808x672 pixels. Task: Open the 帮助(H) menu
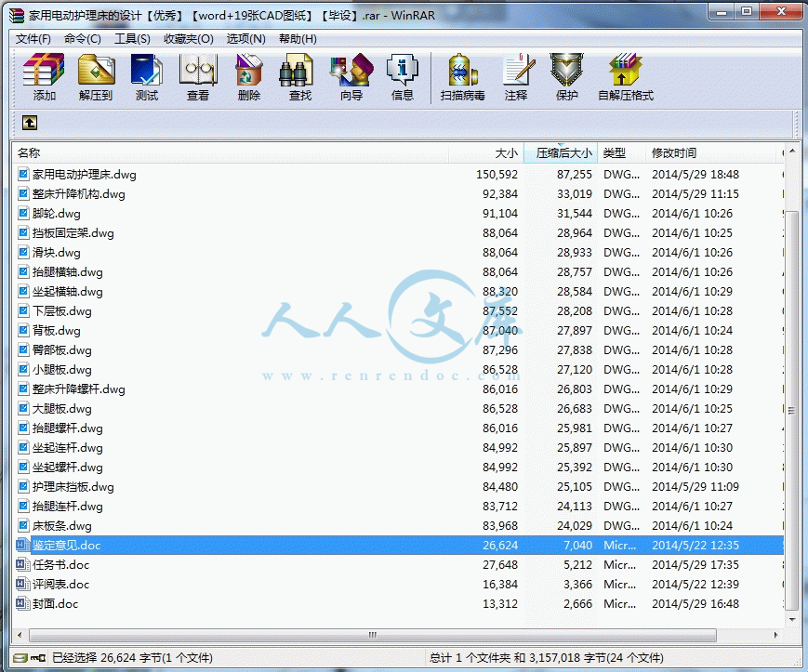click(298, 39)
